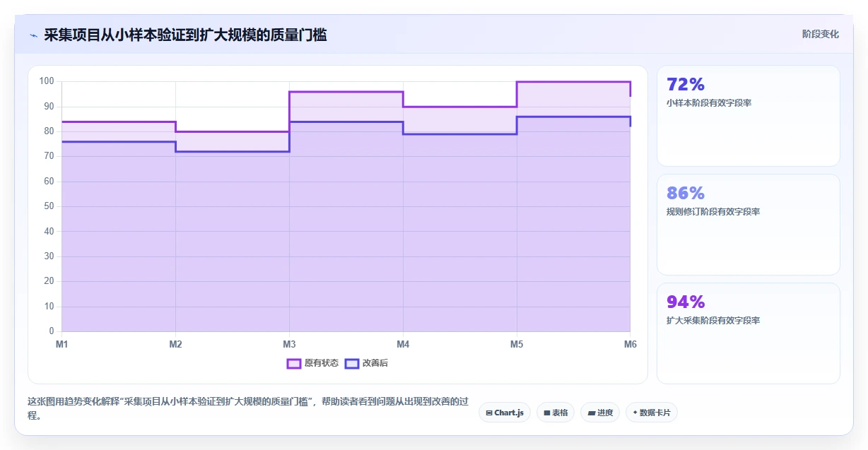Viewport: 868px width, 450px height.
Task: Click the 100 y-axis value
Action: tap(47, 81)
